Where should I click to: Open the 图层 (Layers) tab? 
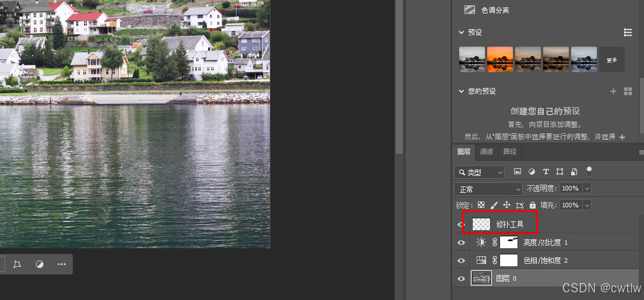[x=464, y=151]
